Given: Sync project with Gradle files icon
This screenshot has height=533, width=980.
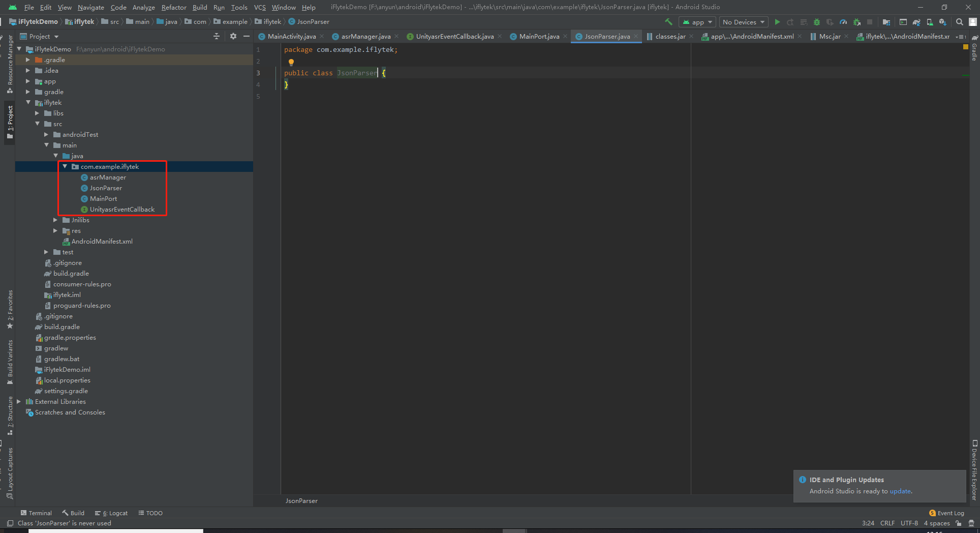Looking at the screenshot, I should pos(916,22).
